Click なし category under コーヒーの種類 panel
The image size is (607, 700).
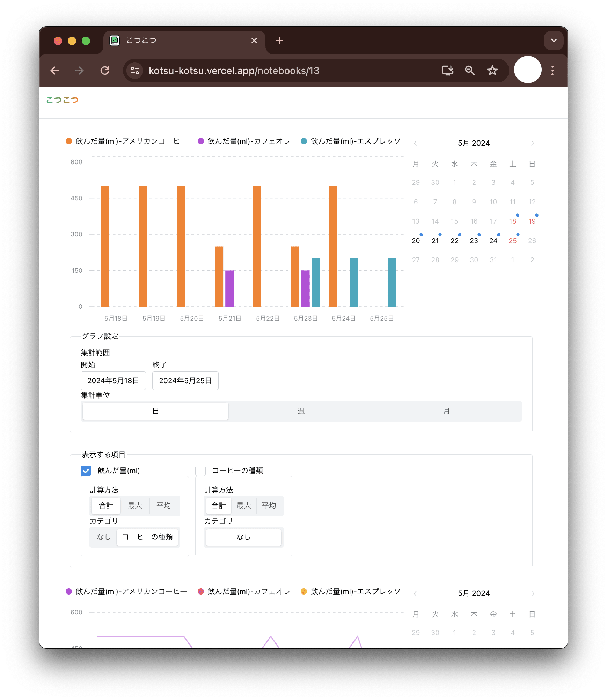coord(244,537)
